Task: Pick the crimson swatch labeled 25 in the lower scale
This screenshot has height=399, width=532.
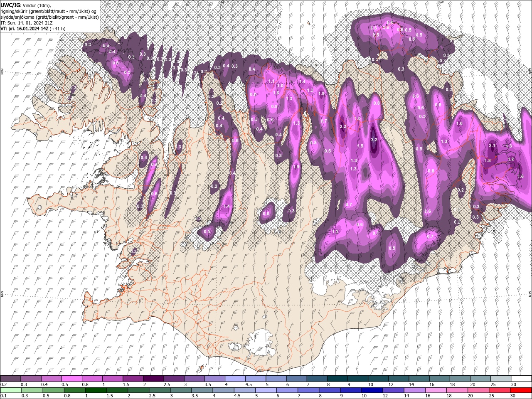Action: pos(499,390)
